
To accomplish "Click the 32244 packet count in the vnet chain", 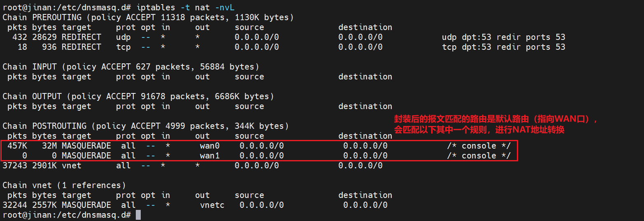I will [15, 205].
